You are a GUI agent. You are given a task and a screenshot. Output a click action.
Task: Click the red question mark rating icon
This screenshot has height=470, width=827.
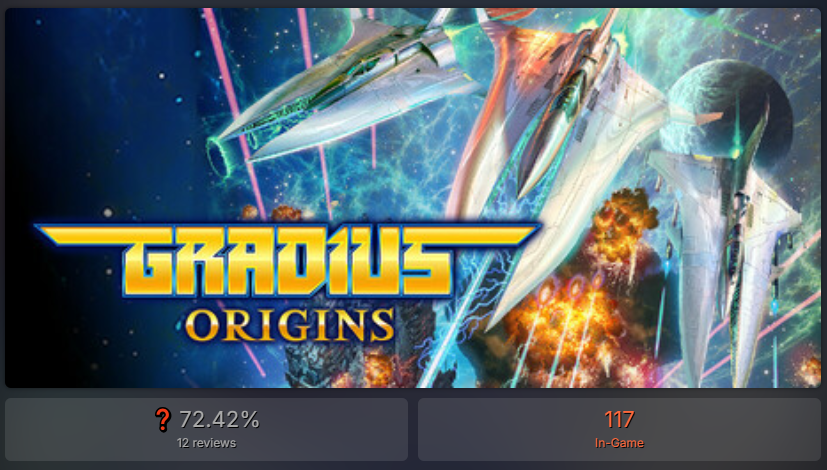[163, 420]
